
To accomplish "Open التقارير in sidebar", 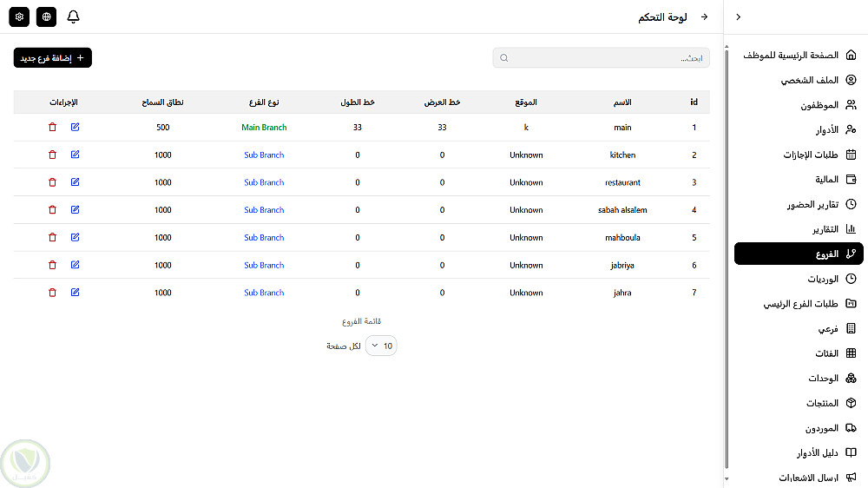I will coord(799,228).
